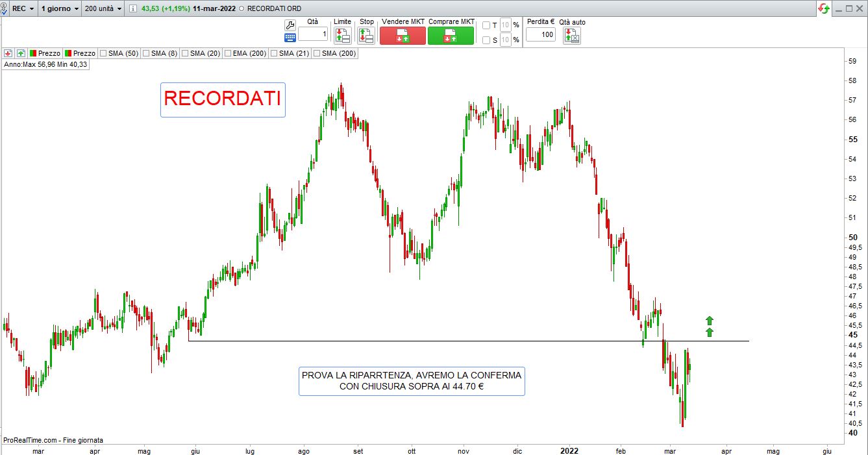This screenshot has height=455, width=868.
Task: Click the Qtà auto icon
Action: (x=572, y=36)
